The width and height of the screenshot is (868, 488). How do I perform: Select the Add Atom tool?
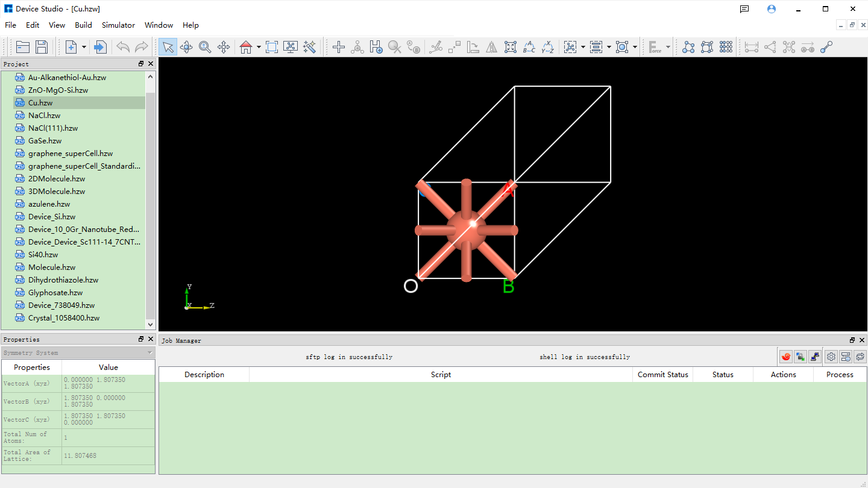[338, 47]
